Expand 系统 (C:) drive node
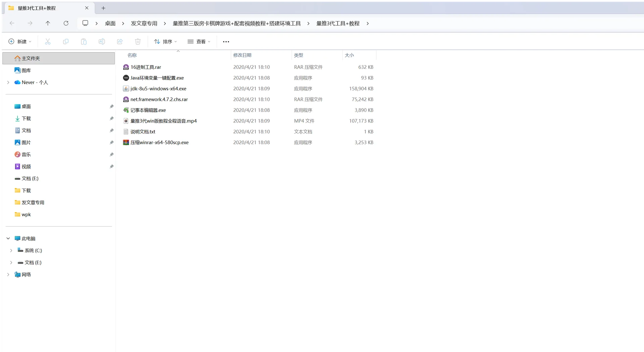 (x=11, y=251)
